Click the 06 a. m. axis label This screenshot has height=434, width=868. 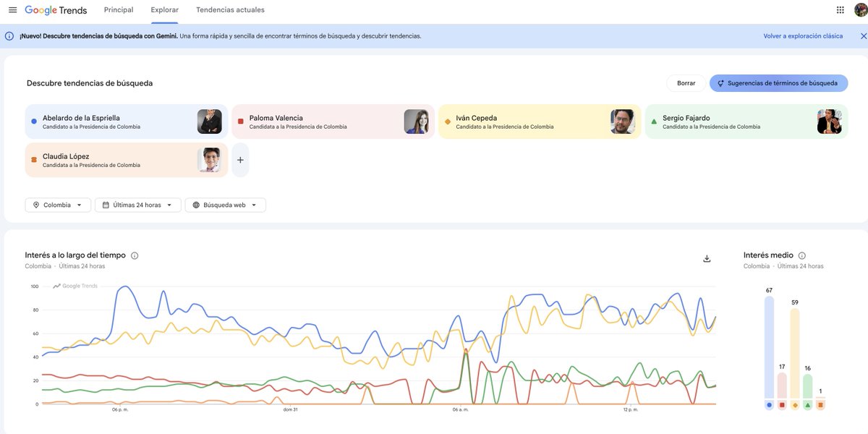point(461,410)
